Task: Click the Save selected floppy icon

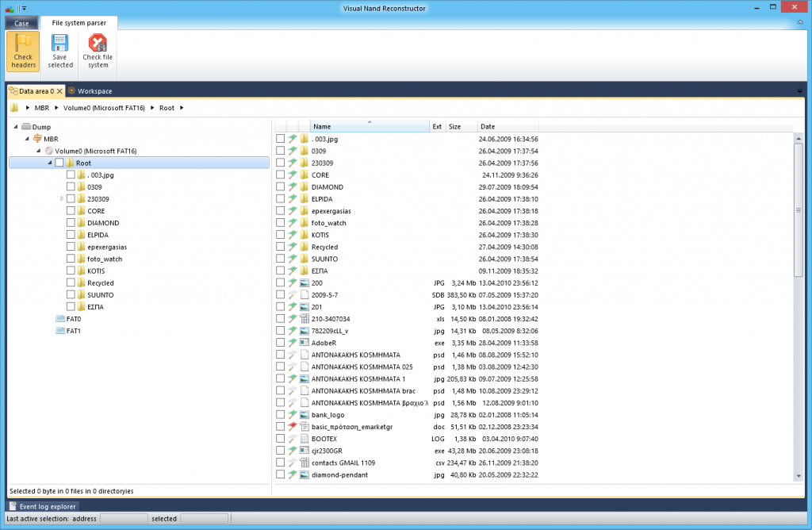Action: 59,43
